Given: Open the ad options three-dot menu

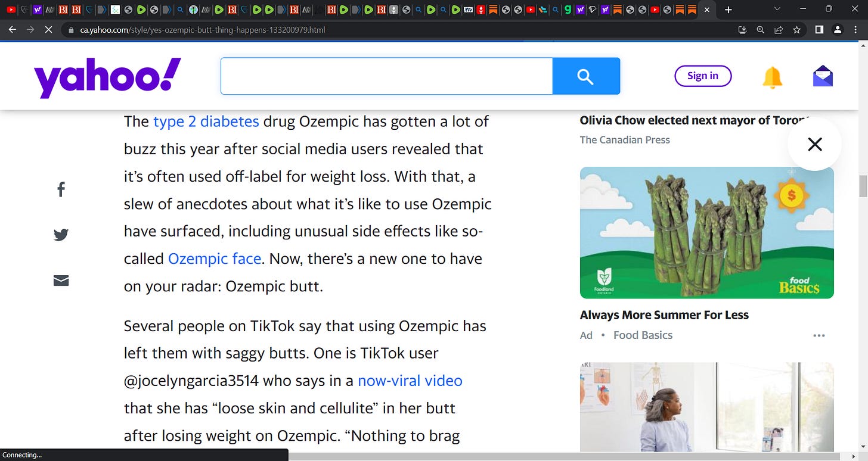Looking at the screenshot, I should click(x=819, y=335).
